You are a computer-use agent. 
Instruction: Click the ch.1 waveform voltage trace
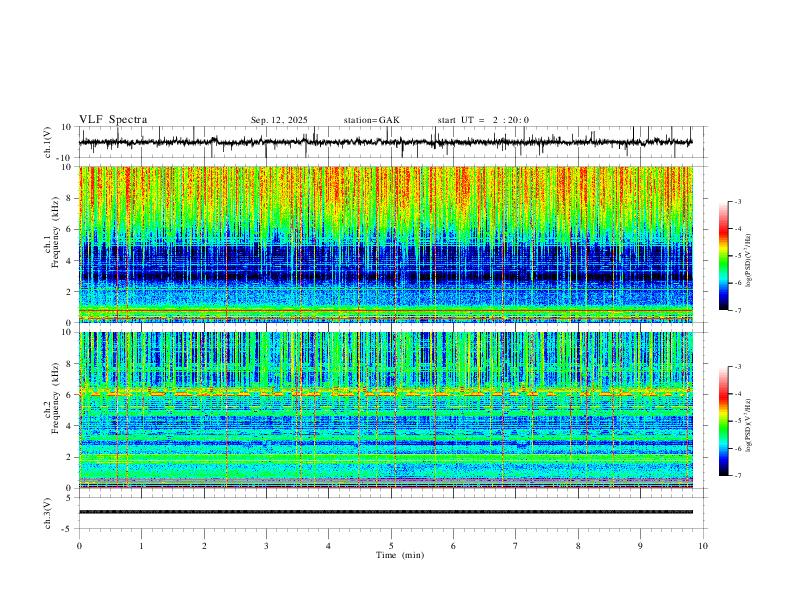385,142
